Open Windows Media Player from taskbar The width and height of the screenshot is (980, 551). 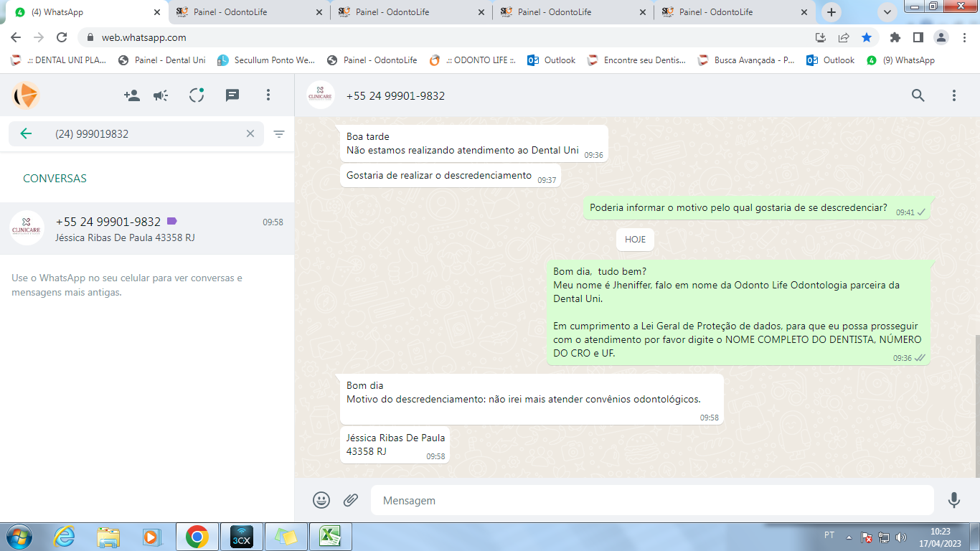point(151,537)
